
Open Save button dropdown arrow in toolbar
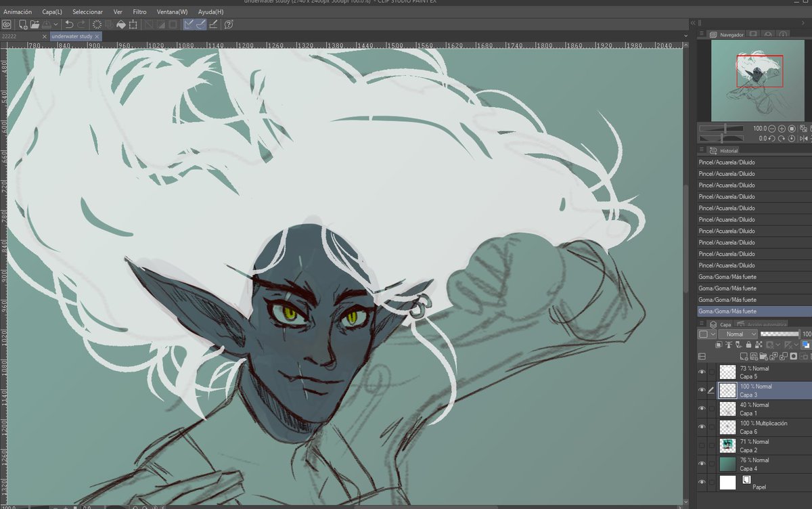pyautogui.click(x=55, y=24)
